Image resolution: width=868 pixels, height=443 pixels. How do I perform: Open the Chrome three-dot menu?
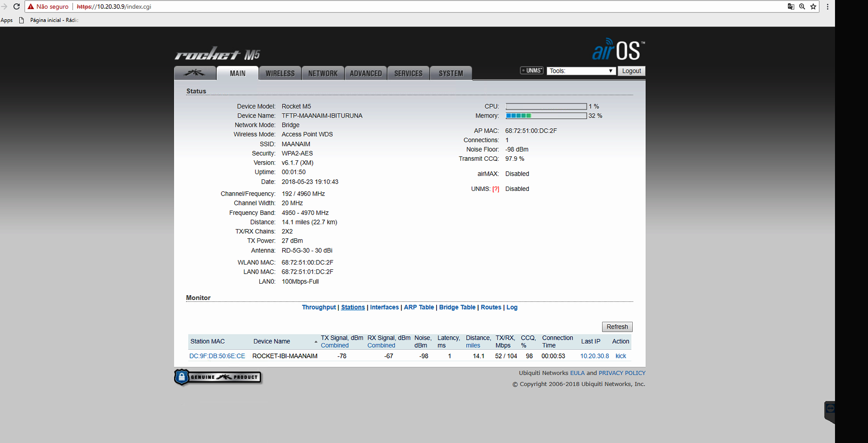coord(827,7)
